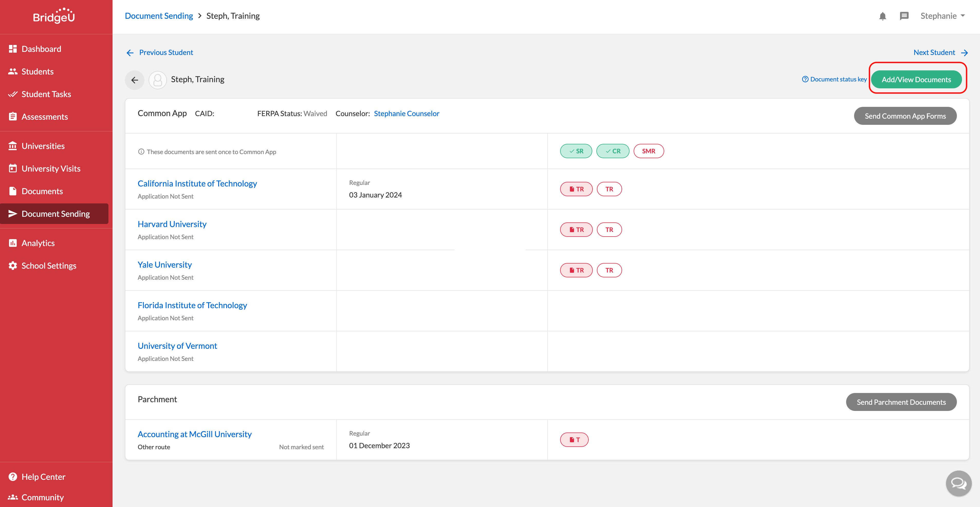The width and height of the screenshot is (980, 507).
Task: Click '01 December 2023' deadline text
Action: pyautogui.click(x=379, y=445)
